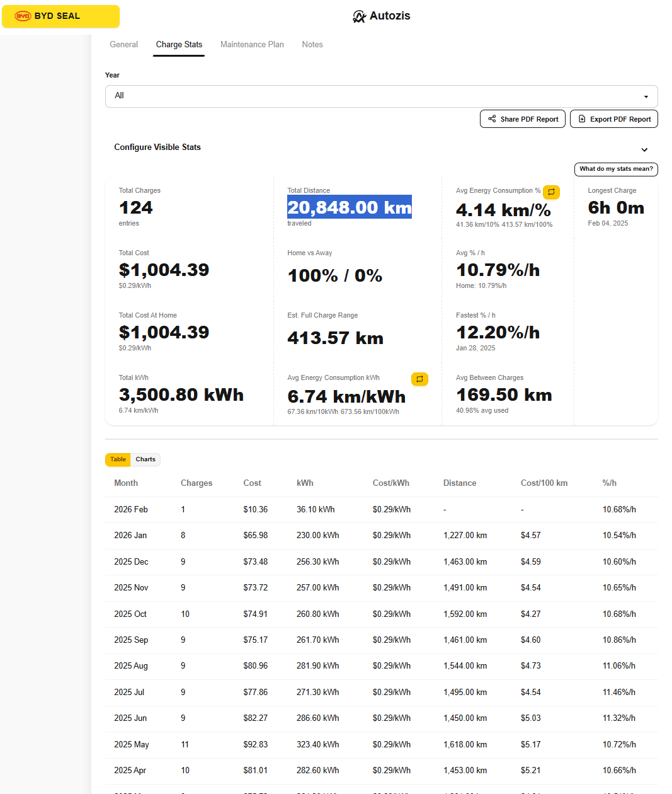The height and width of the screenshot is (794, 672).
Task: Switch to Charts view
Action: click(x=145, y=459)
